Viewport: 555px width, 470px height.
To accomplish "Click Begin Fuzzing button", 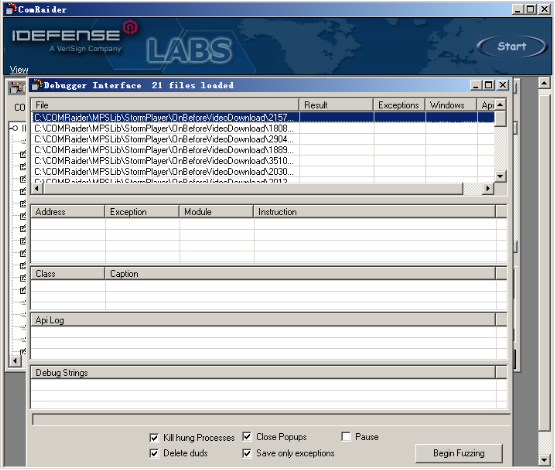I will (459, 453).
